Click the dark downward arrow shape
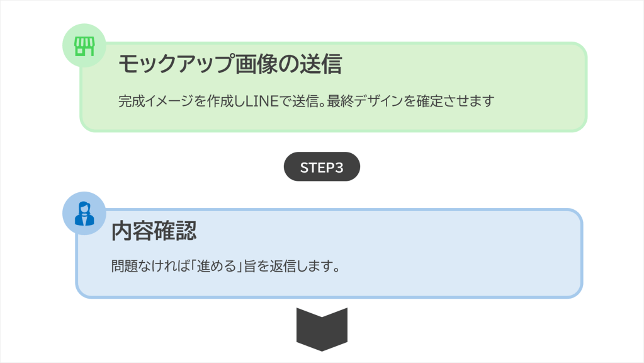Screen dimensions: 644x363 [322, 329]
